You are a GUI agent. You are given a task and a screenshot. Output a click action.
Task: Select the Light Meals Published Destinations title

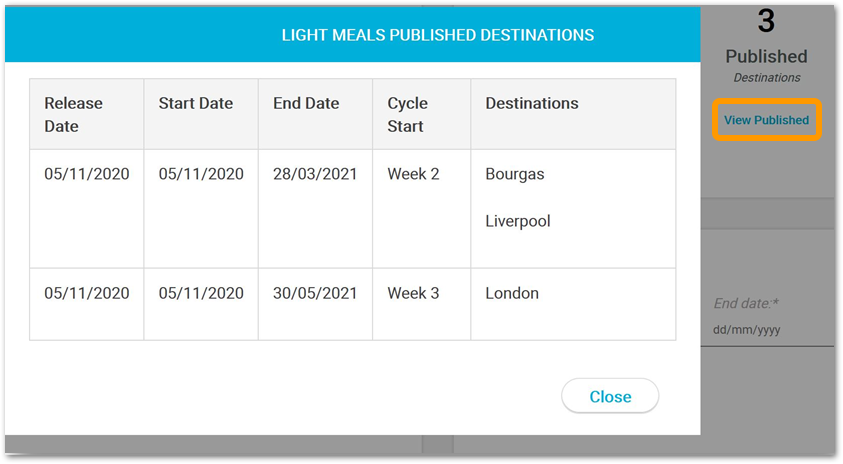pyautogui.click(x=438, y=35)
